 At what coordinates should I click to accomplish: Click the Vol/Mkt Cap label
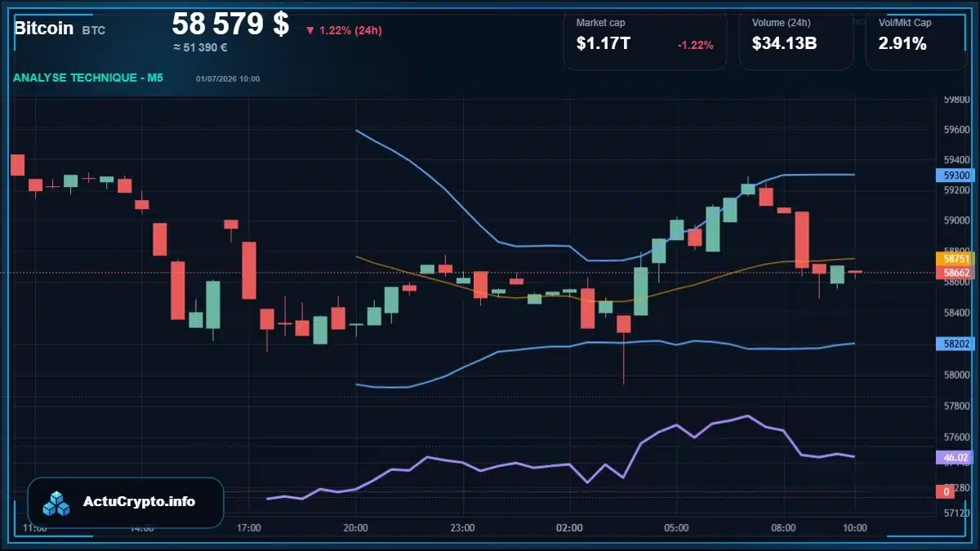pos(905,23)
